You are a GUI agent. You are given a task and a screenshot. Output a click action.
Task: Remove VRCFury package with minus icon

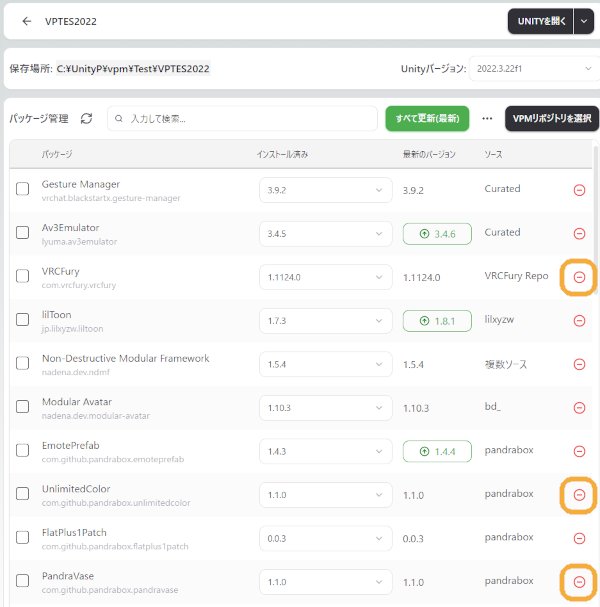[x=579, y=277]
